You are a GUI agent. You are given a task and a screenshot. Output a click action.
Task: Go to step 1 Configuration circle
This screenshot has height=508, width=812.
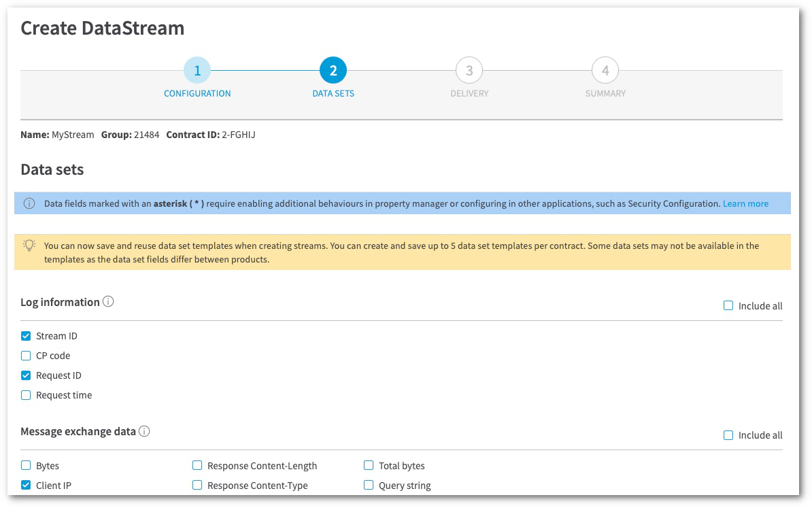point(197,70)
